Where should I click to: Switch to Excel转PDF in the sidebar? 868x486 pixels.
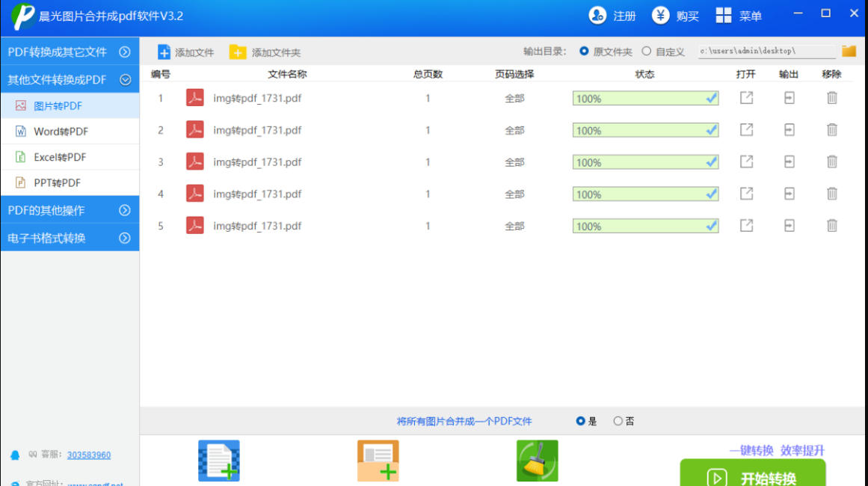click(x=60, y=157)
